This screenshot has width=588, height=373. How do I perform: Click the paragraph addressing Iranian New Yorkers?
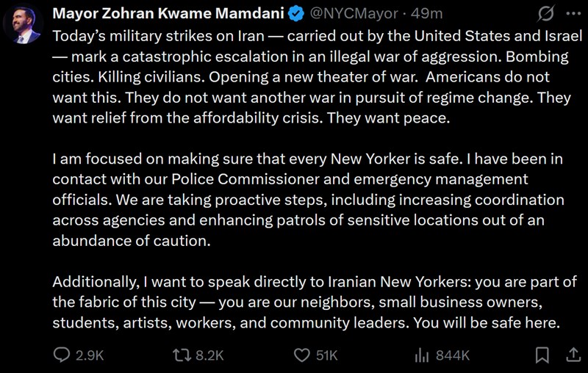pos(309,302)
